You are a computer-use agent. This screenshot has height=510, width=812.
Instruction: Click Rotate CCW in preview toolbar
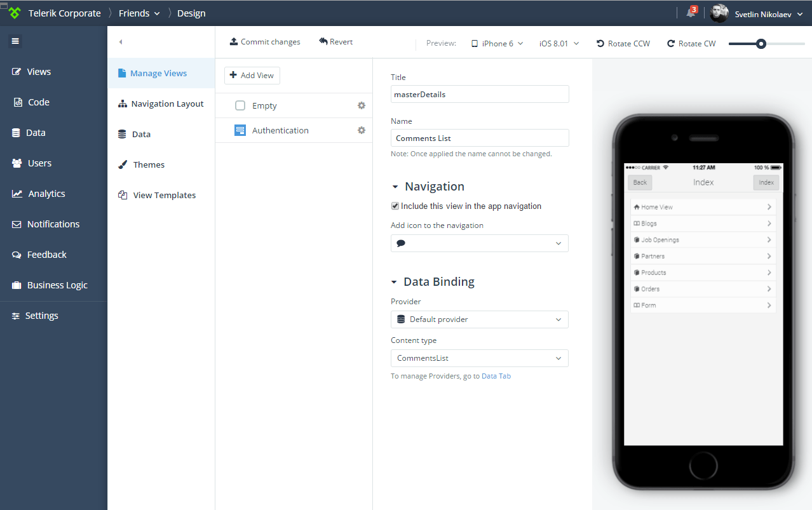(x=623, y=43)
